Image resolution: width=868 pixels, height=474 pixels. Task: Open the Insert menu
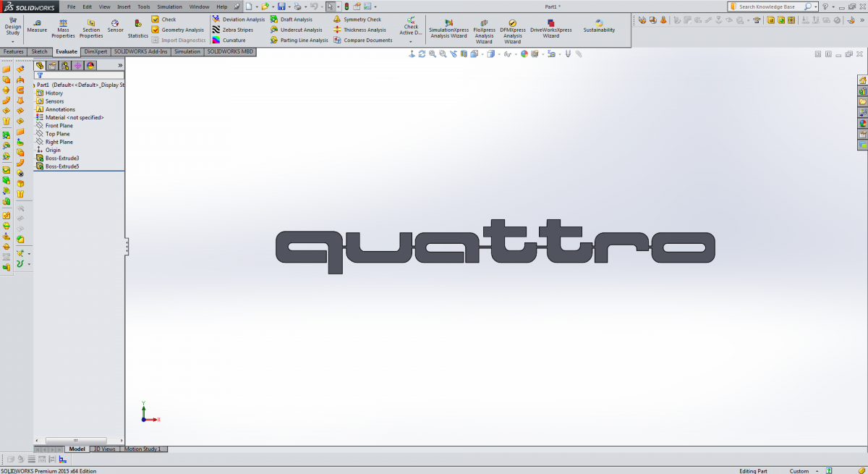tap(124, 7)
